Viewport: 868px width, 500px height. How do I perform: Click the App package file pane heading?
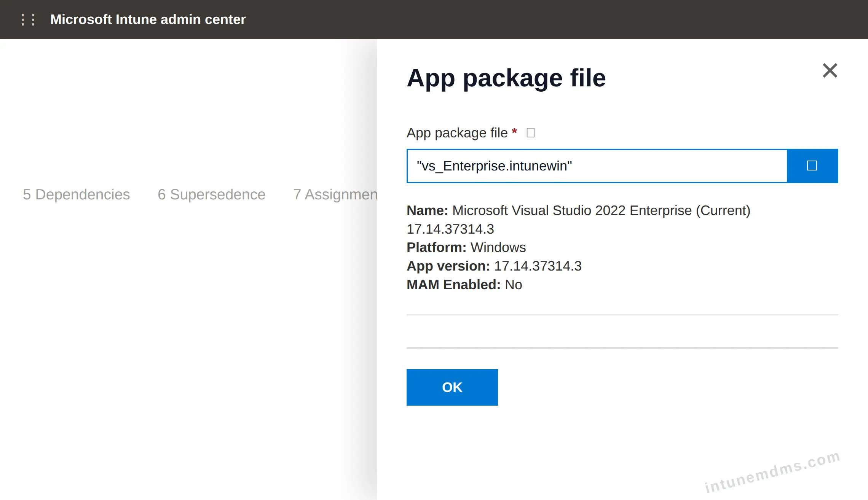tap(506, 78)
